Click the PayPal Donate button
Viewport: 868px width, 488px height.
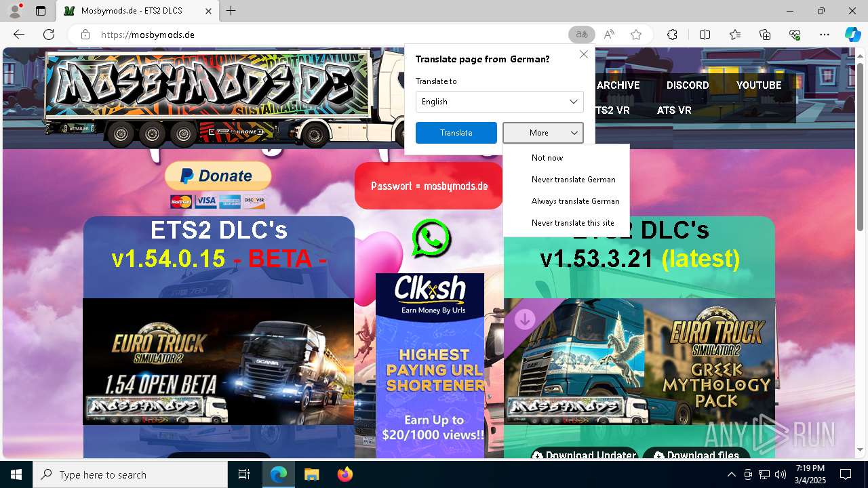pos(218,176)
